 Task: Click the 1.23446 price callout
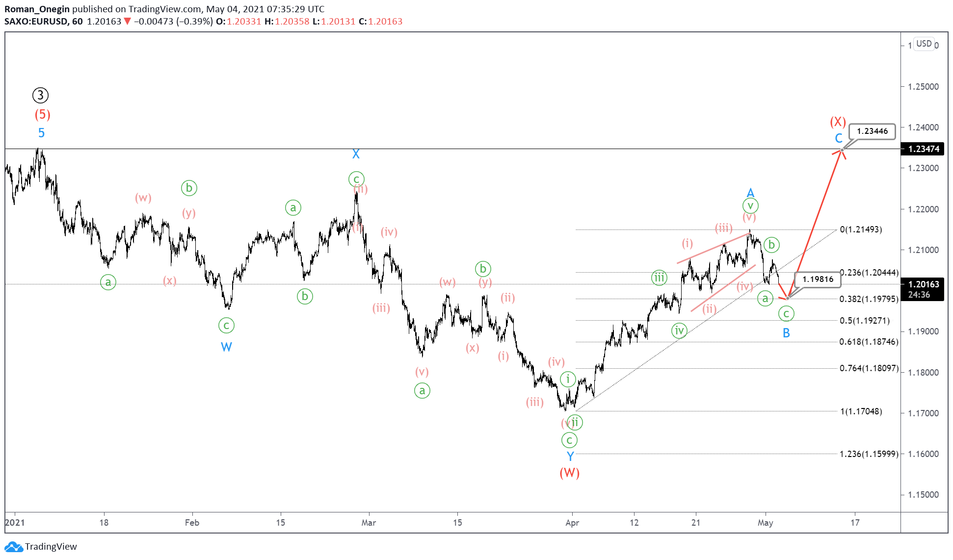[x=872, y=131]
